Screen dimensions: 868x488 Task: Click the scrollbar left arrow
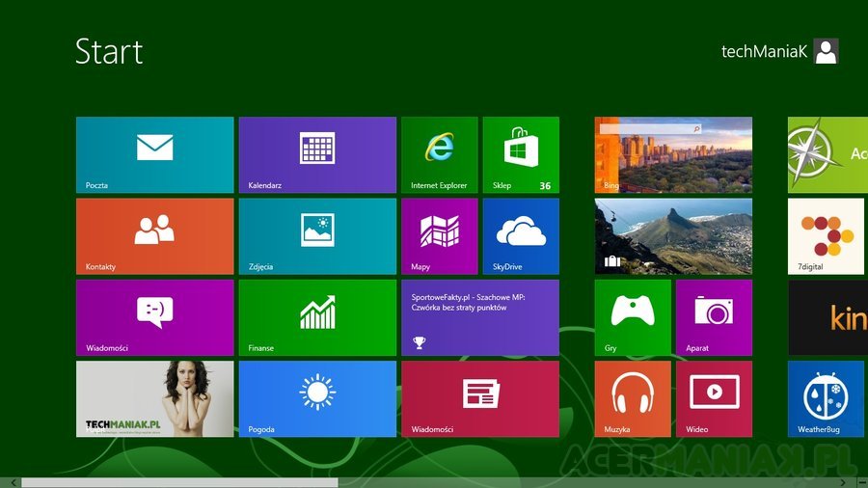click(x=14, y=483)
